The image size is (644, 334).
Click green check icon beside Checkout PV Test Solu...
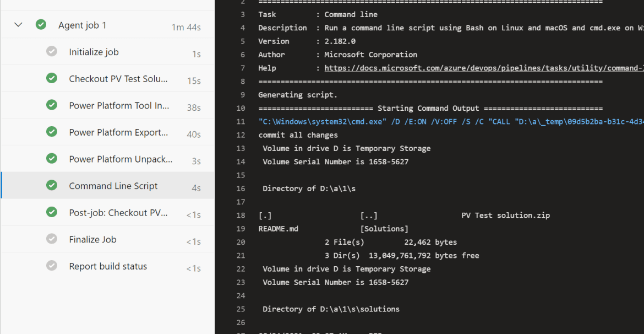coord(52,78)
